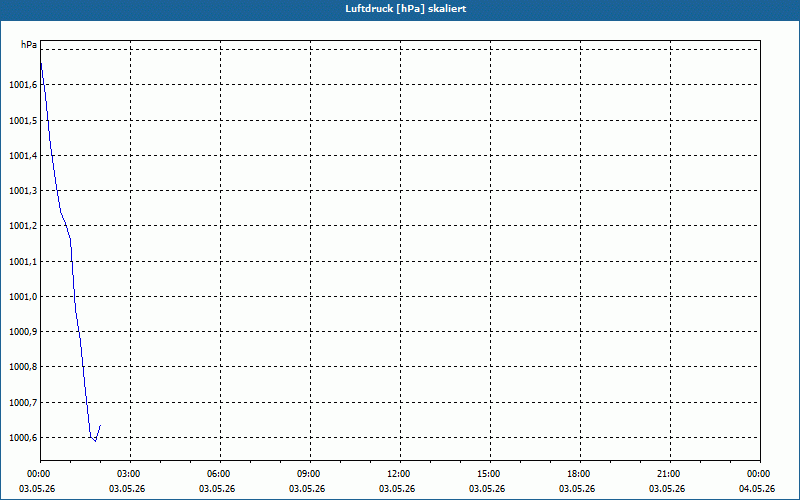
Task: Click the 18:00 time axis label
Action: click(580, 474)
